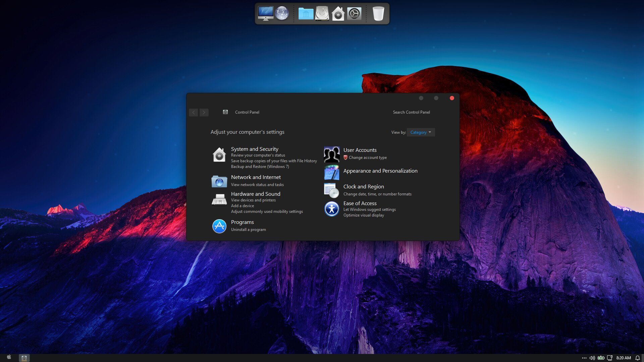Viewport: 644px width, 362px height.
Task: Open the System and Security house icon
Action: point(219,155)
